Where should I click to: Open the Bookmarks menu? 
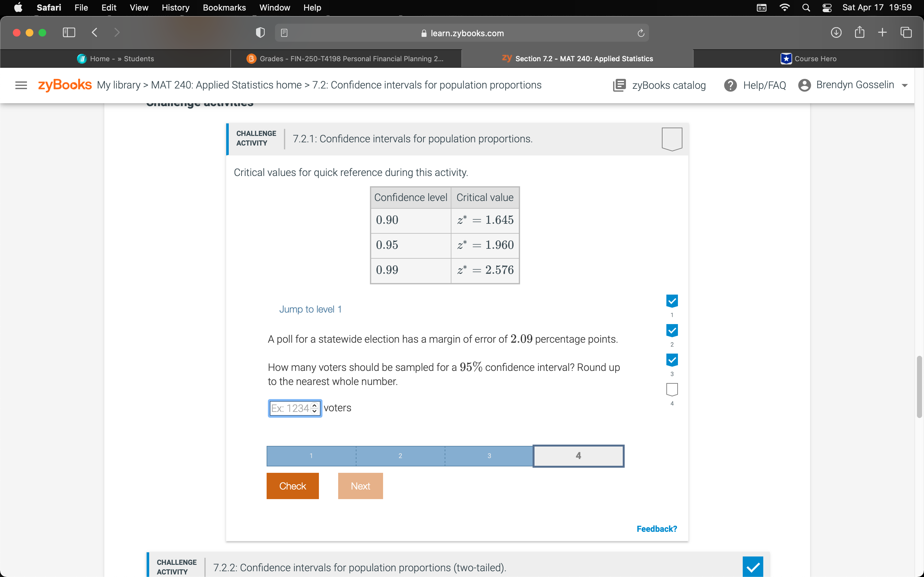point(224,8)
